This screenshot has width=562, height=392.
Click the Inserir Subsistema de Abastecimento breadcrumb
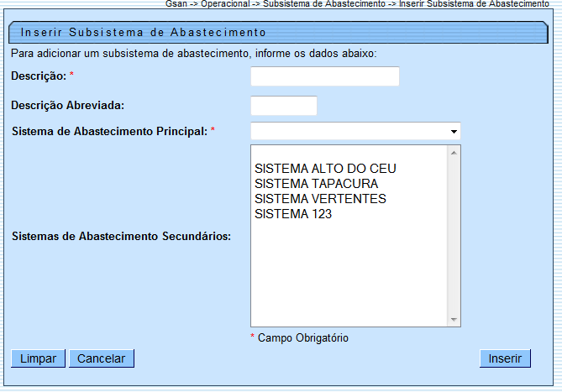474,4
